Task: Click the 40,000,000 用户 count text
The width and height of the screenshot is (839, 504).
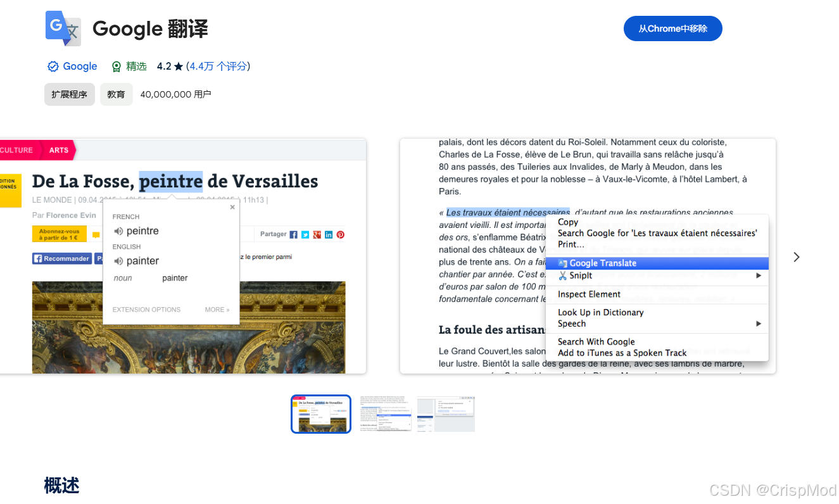Action: coord(175,94)
